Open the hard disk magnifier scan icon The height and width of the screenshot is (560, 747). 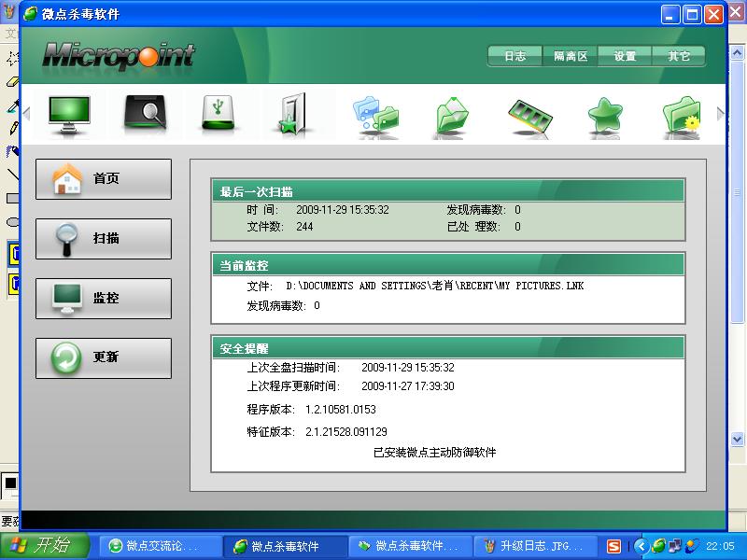tap(146, 113)
